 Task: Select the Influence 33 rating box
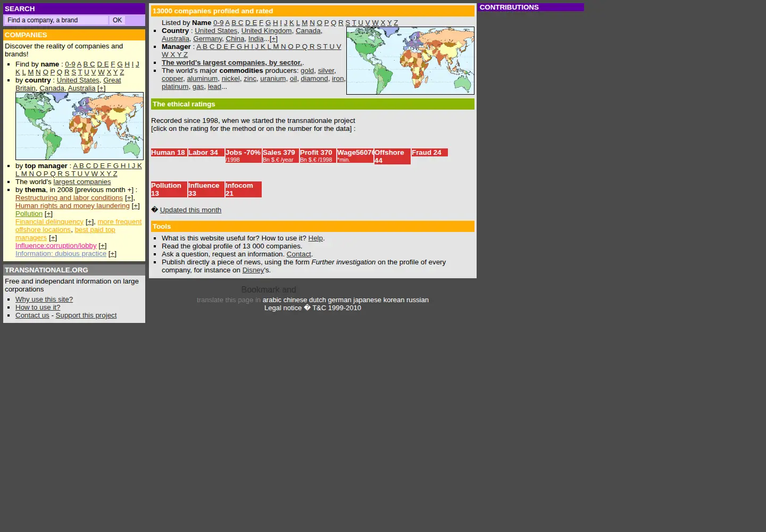point(206,189)
